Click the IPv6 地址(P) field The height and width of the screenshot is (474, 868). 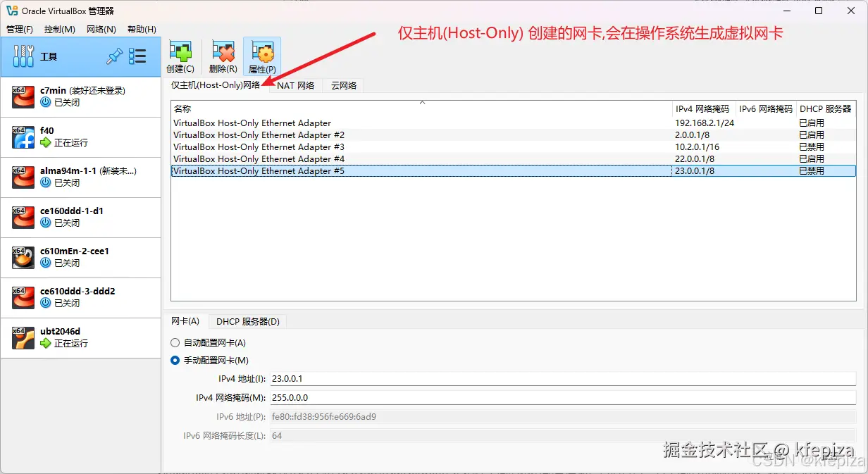pos(562,416)
